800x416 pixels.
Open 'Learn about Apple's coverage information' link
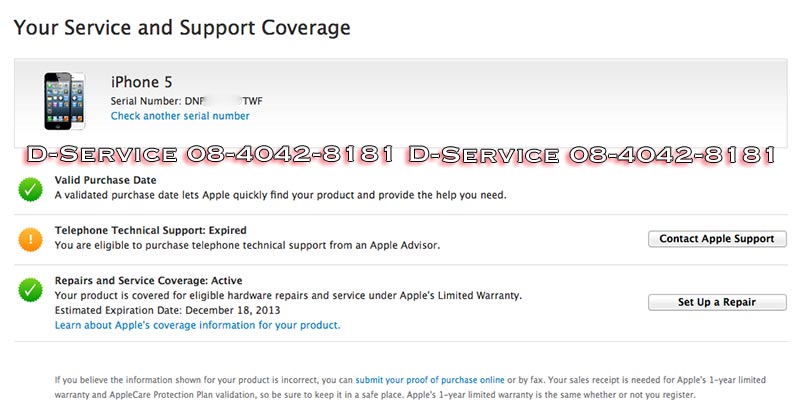pyautogui.click(x=197, y=325)
